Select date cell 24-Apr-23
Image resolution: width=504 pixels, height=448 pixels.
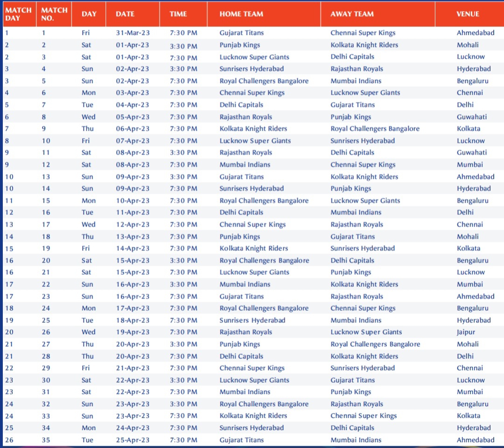click(133, 428)
